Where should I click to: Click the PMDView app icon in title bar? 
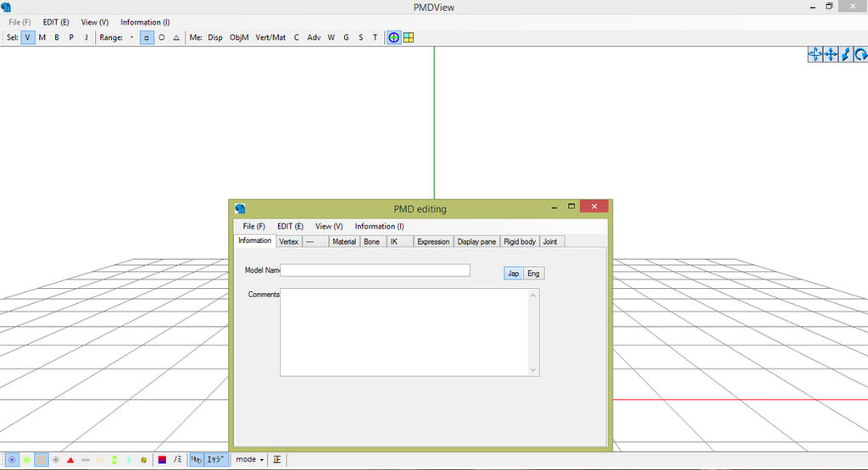(6, 7)
